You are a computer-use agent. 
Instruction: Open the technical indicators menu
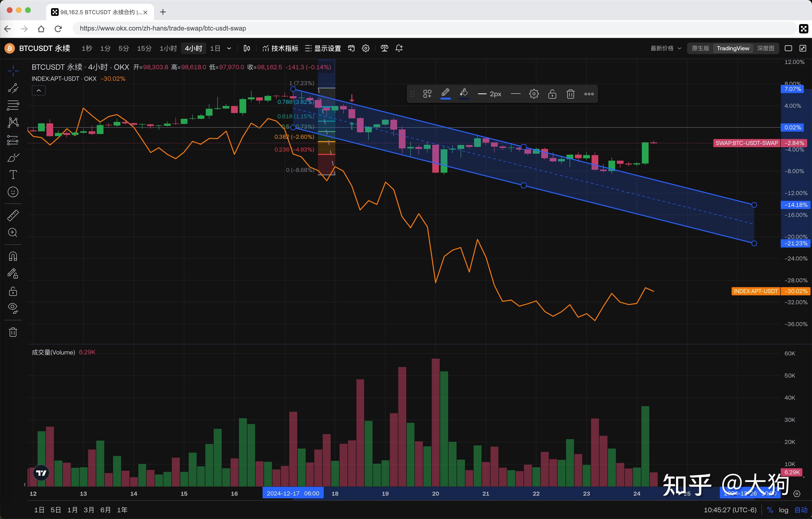point(280,48)
